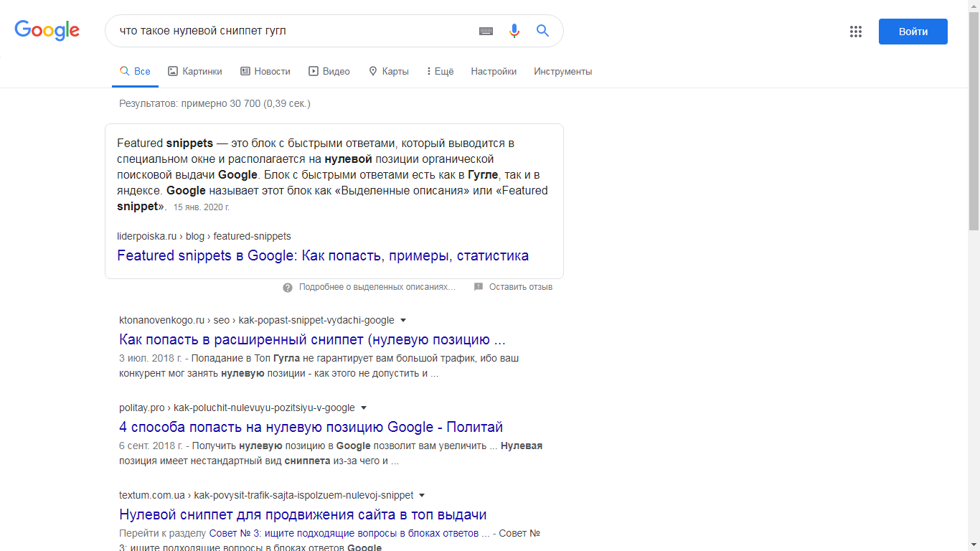Open the Карты tab

click(388, 72)
